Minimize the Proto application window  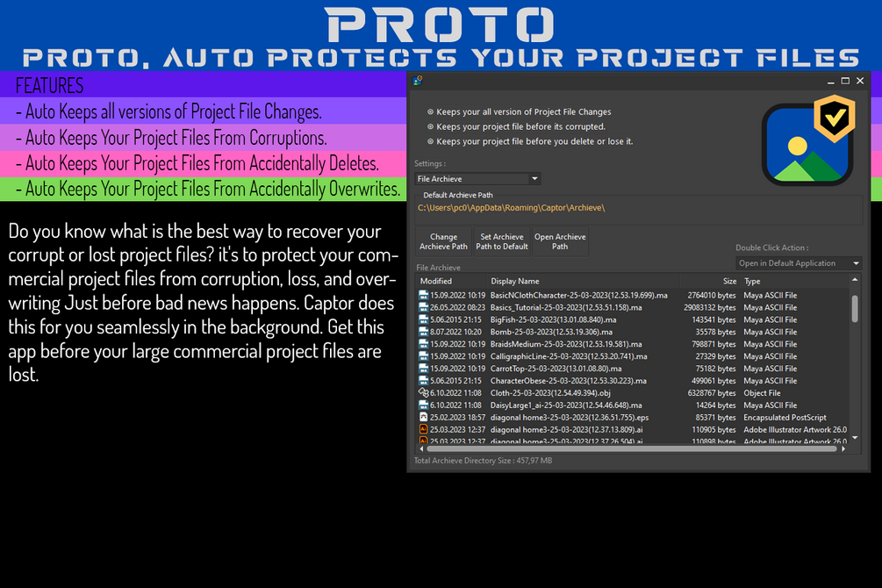tap(831, 81)
